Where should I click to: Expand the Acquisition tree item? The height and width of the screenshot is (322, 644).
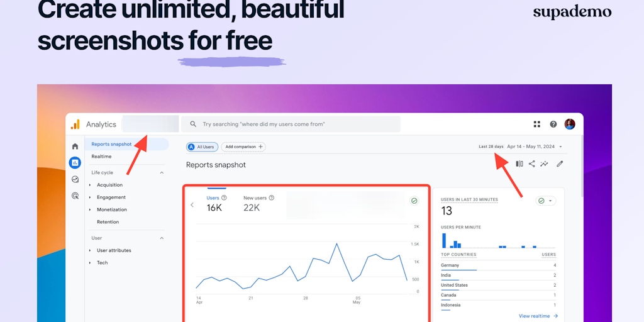click(x=109, y=185)
